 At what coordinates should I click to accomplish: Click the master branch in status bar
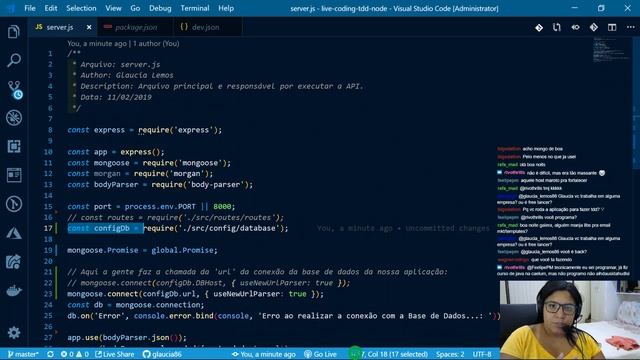[23, 354]
